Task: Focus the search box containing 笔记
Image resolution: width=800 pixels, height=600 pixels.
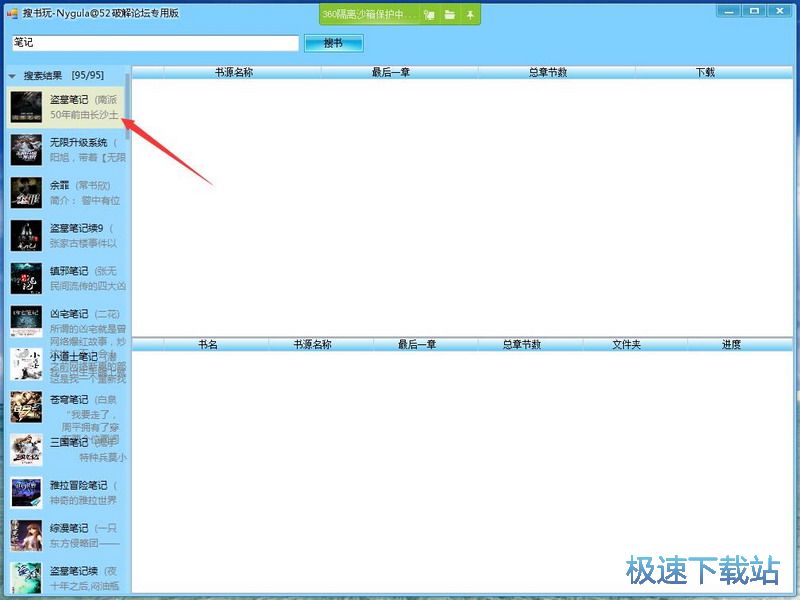Action: coord(155,43)
